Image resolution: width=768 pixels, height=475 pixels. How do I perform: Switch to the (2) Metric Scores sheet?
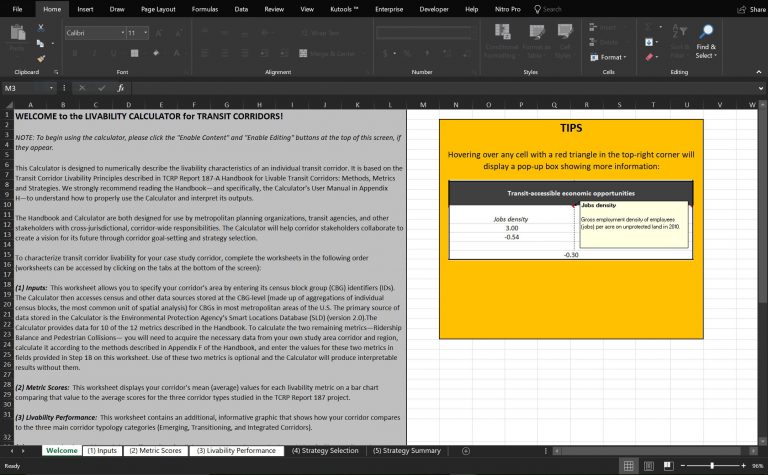point(154,451)
